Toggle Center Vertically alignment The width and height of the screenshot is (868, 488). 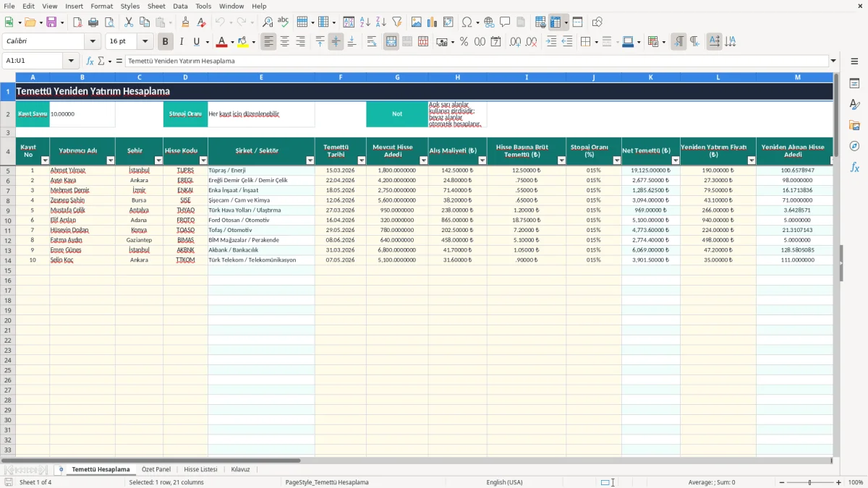pyautogui.click(x=336, y=42)
